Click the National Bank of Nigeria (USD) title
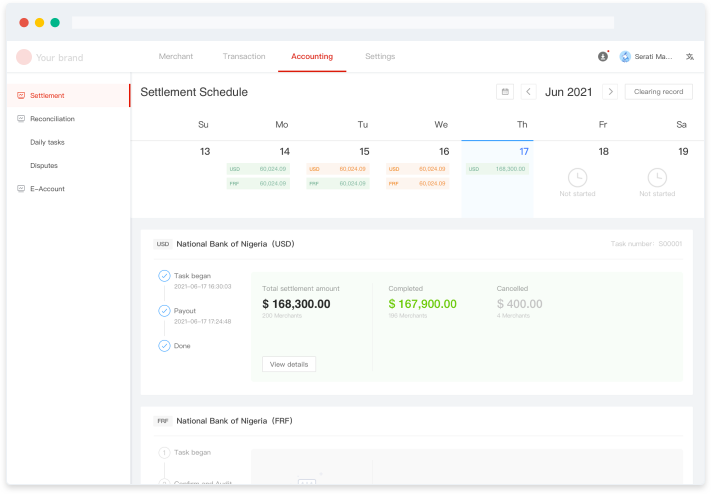The image size is (711, 494). 235,244
